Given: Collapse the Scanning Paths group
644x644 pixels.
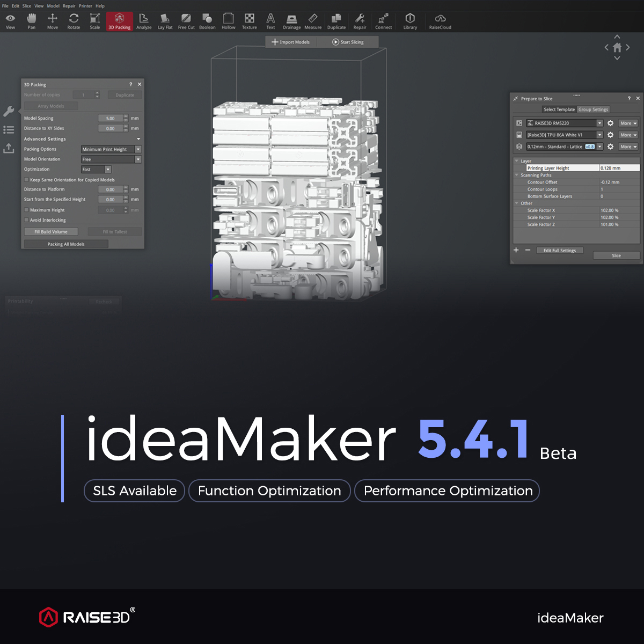Looking at the screenshot, I should [517, 175].
